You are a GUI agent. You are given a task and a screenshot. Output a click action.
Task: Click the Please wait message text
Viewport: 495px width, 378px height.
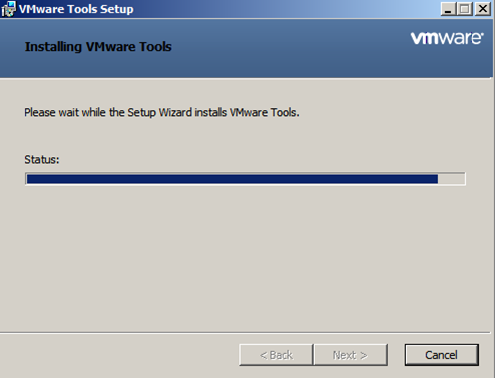(162, 113)
